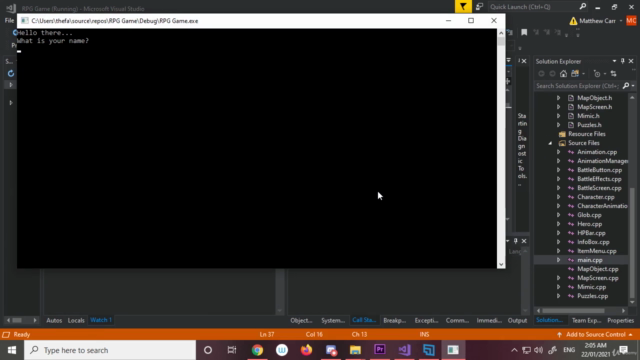The image size is (640, 360).
Task: Select HPBar.cpp file
Action: point(591,233)
